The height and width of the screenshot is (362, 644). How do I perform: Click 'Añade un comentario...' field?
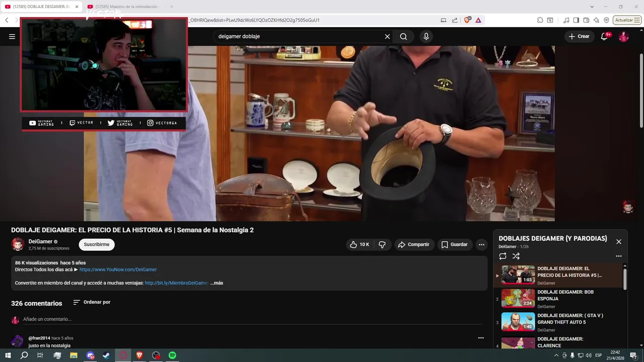coord(253,319)
